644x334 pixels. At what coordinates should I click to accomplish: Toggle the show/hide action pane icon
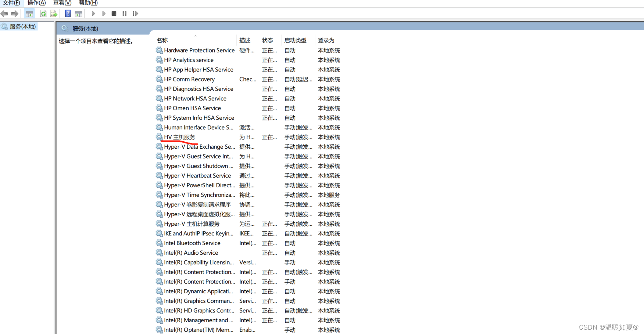point(78,14)
